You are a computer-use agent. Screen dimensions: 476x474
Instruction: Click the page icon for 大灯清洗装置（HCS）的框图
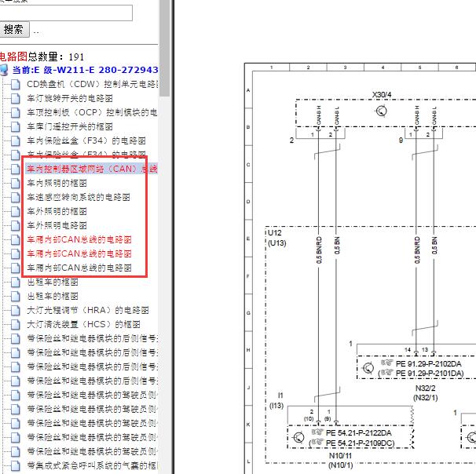tap(16, 324)
